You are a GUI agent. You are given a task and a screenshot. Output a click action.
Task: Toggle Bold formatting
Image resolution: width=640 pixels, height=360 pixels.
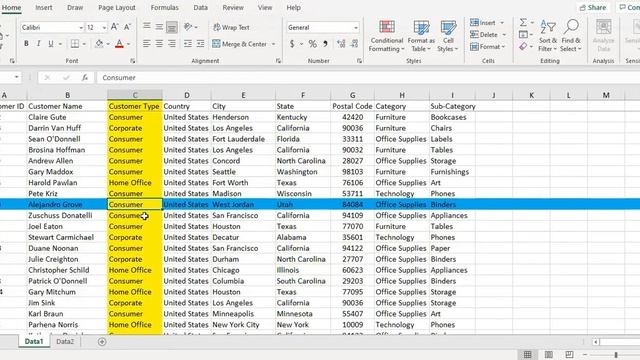click(26, 44)
